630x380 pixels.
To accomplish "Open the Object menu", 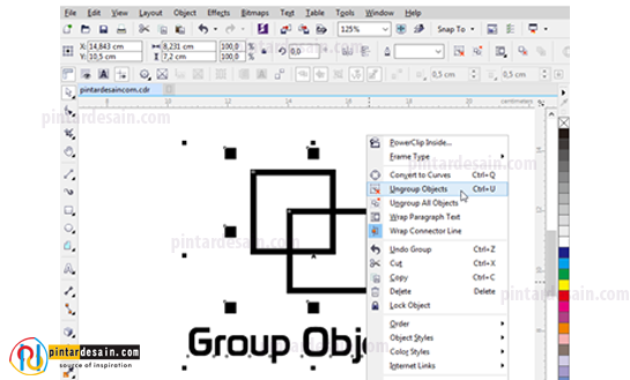I will 185,13.
